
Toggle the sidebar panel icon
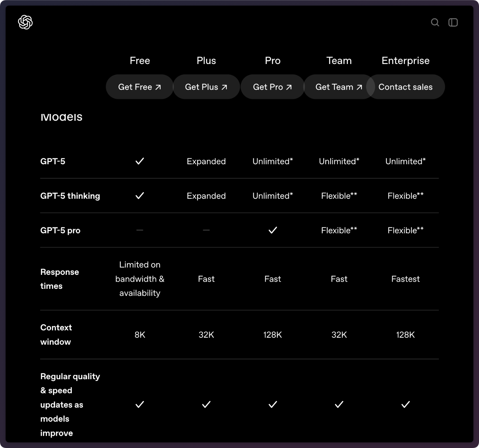[453, 22]
